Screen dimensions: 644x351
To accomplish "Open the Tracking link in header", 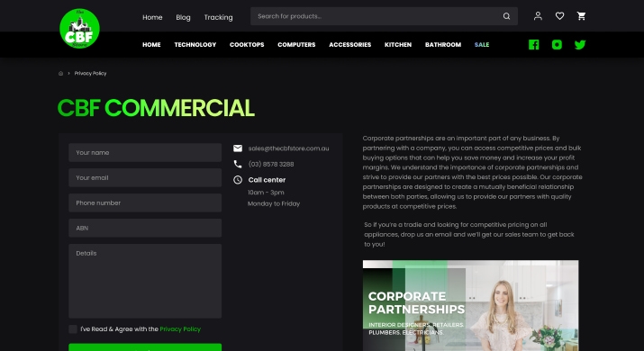I will click(x=218, y=17).
